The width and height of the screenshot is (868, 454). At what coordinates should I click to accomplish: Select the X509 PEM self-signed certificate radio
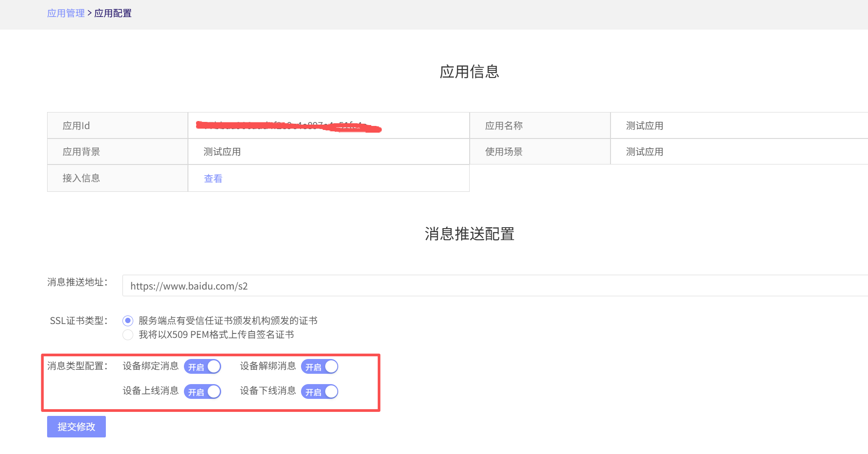coord(128,335)
